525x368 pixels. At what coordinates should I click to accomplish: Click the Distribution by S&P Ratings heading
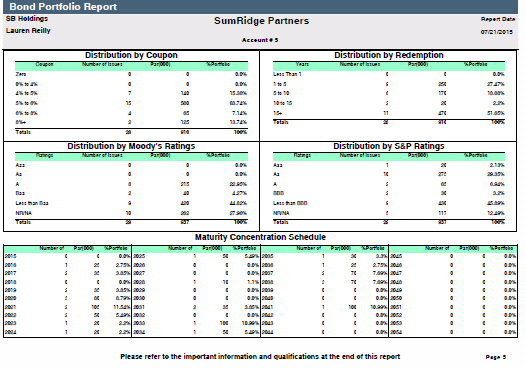tap(389, 146)
